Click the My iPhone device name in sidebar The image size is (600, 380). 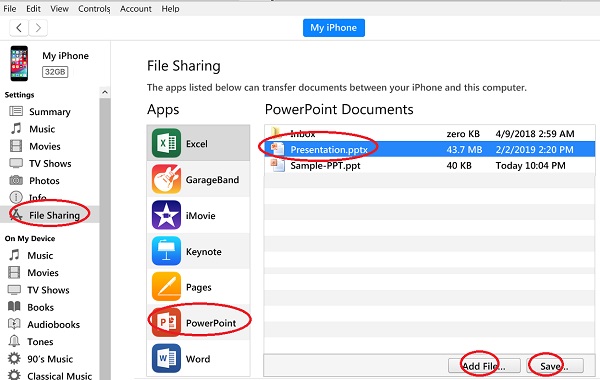pos(65,55)
